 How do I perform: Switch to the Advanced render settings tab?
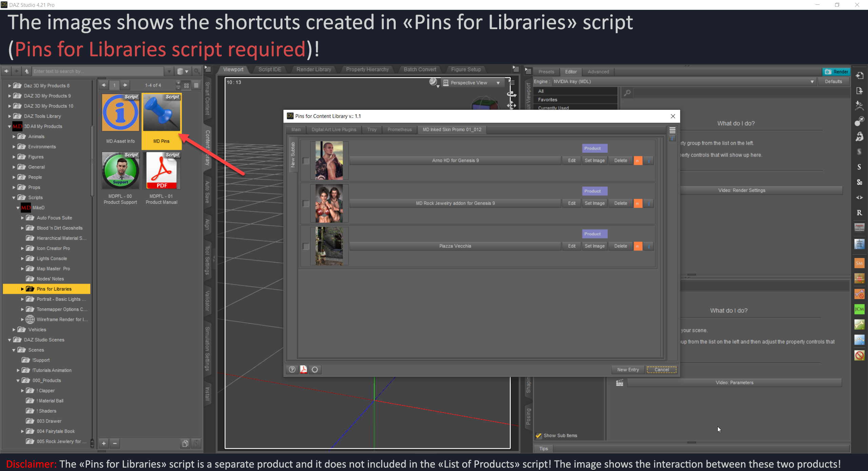coord(598,72)
